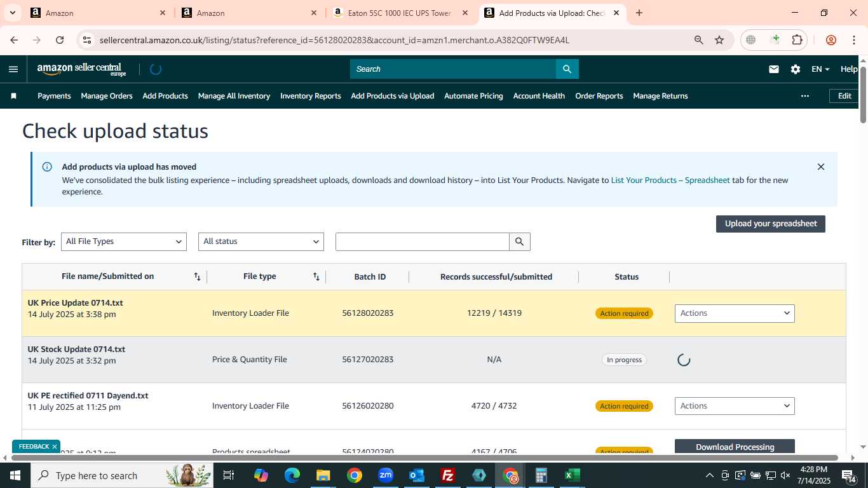This screenshot has height=488, width=868.
Task: Open Chrome extensions puzzle icon
Action: click(x=797, y=40)
